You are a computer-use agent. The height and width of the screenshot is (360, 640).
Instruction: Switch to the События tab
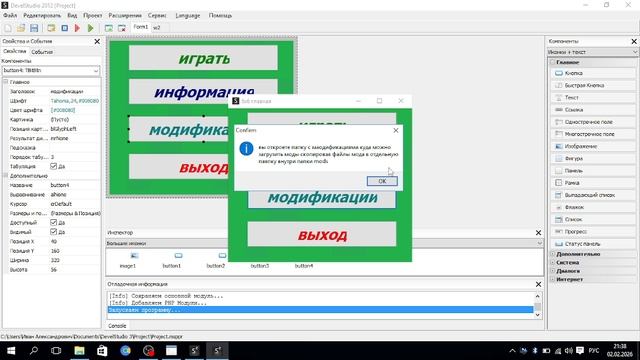click(x=42, y=52)
